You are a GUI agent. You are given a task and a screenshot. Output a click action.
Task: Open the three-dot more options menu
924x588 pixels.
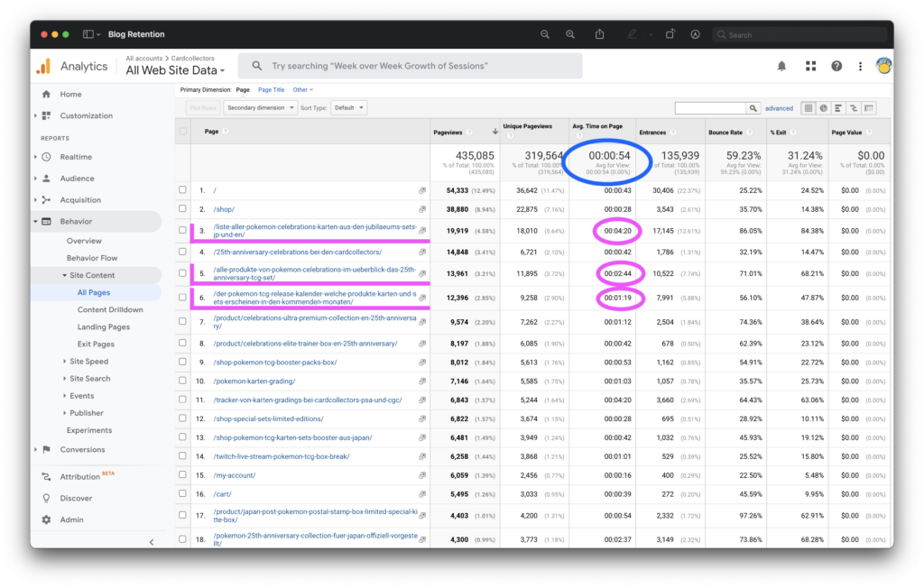point(860,66)
